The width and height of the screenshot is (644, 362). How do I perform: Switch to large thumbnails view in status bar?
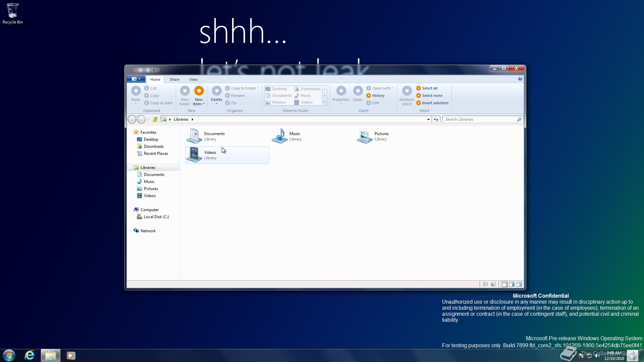click(493, 284)
